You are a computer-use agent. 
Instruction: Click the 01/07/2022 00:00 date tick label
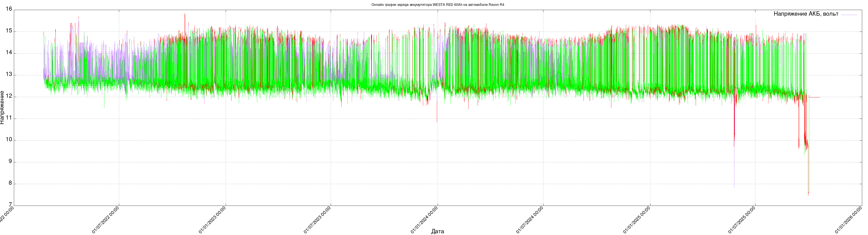[106, 220]
